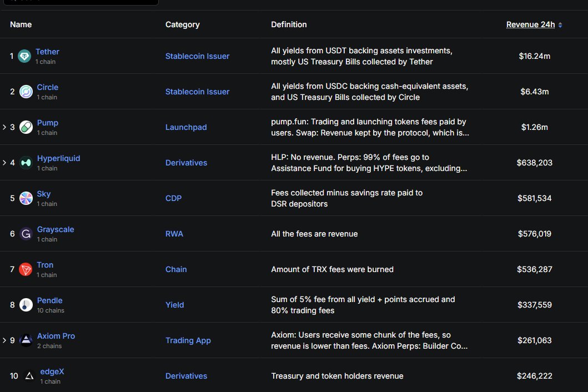
Task: Open the Tether protocol link
Action: (47, 52)
